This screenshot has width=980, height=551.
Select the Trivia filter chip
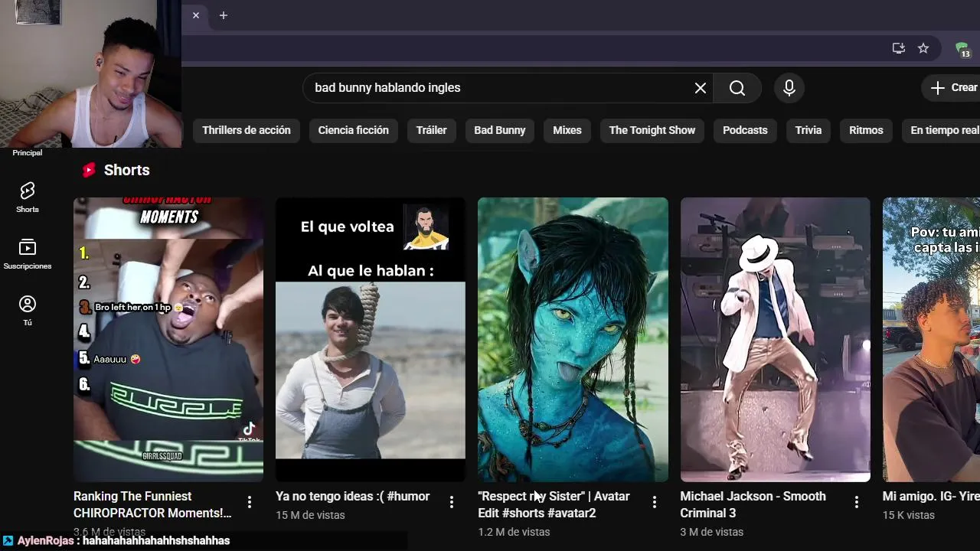[x=808, y=130]
